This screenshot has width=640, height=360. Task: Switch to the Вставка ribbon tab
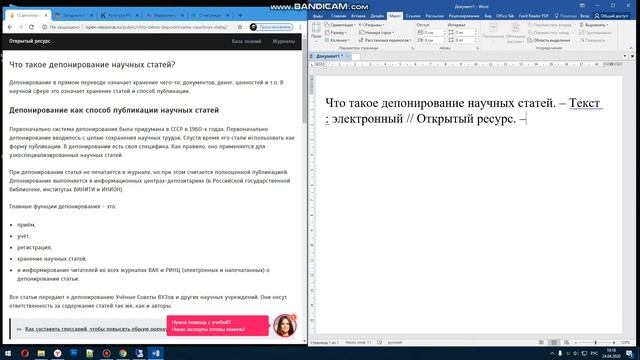[358, 16]
